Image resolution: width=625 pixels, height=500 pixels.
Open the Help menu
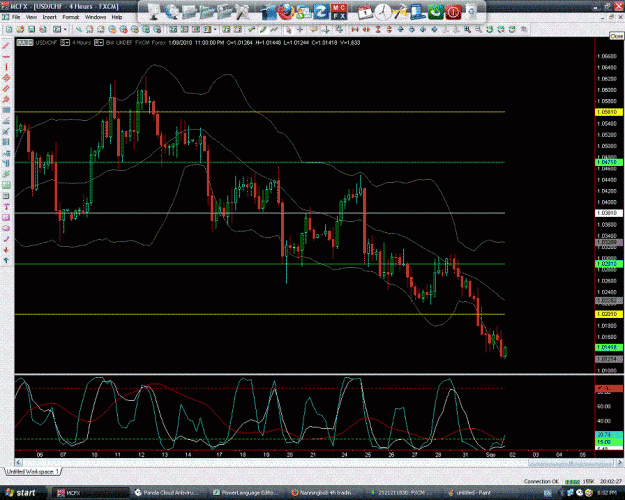click(117, 17)
